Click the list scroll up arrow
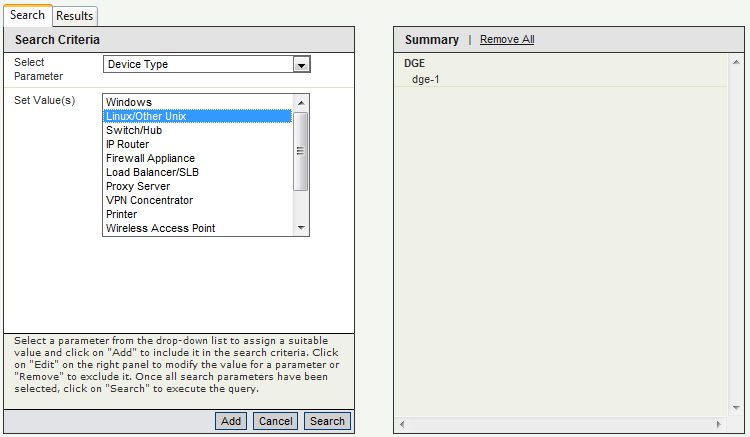This screenshot has height=437, width=750. coord(301,102)
